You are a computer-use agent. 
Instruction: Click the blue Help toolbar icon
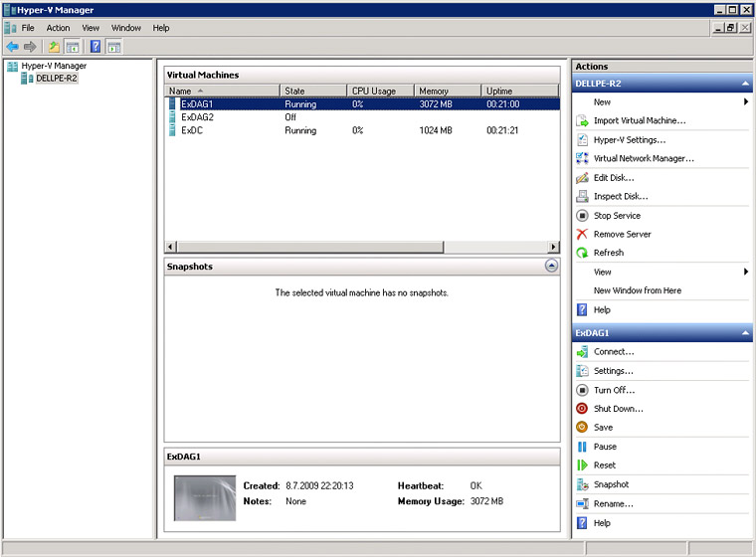pos(95,47)
